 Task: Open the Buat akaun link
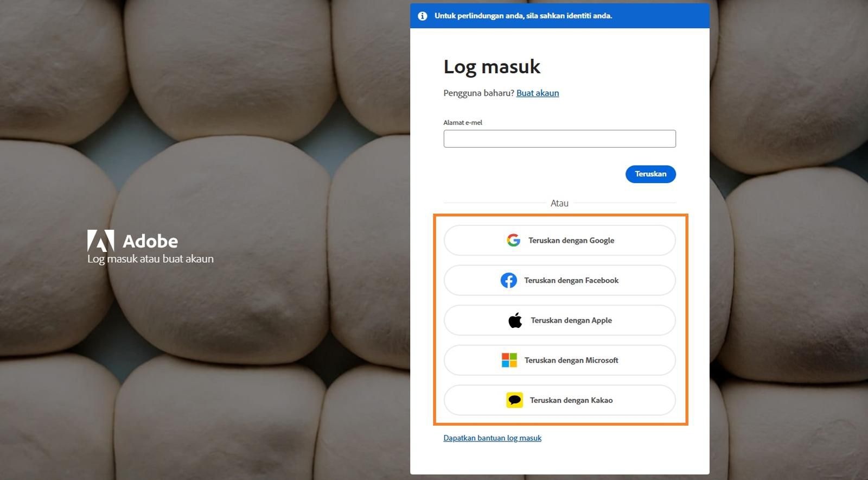tap(538, 93)
